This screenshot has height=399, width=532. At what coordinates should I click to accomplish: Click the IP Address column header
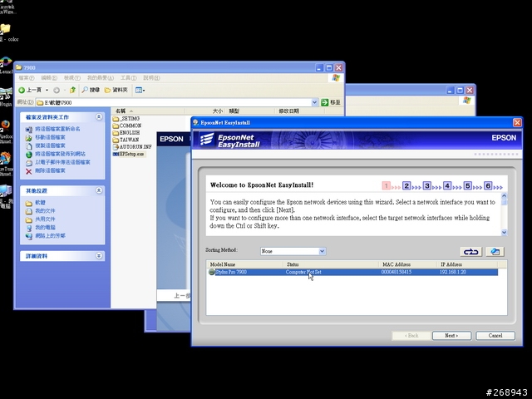coord(468,264)
